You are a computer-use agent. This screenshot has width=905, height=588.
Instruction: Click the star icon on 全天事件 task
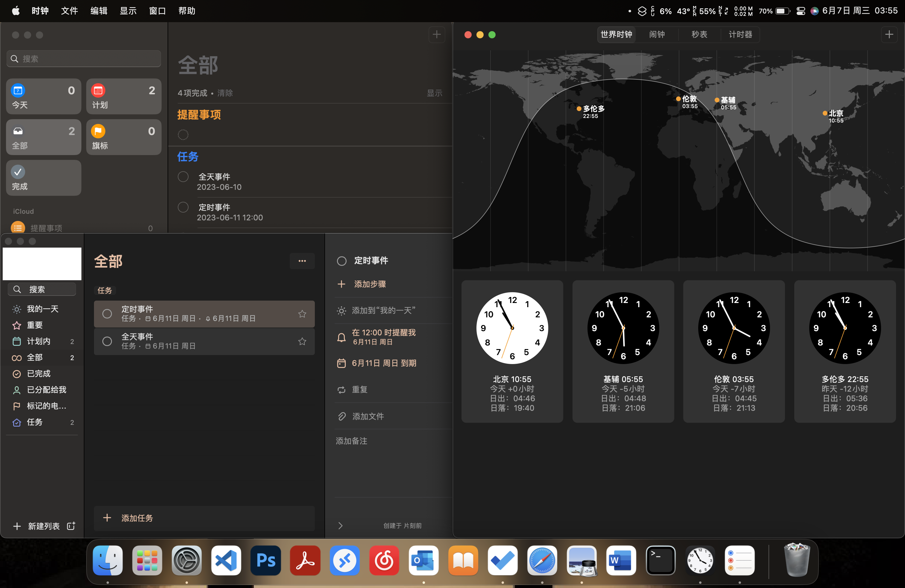pos(302,341)
